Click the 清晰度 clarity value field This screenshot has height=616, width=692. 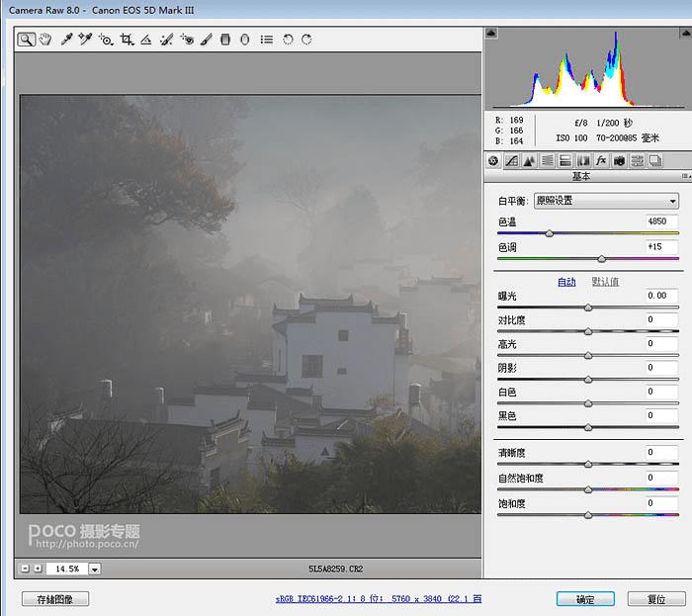[x=661, y=452]
